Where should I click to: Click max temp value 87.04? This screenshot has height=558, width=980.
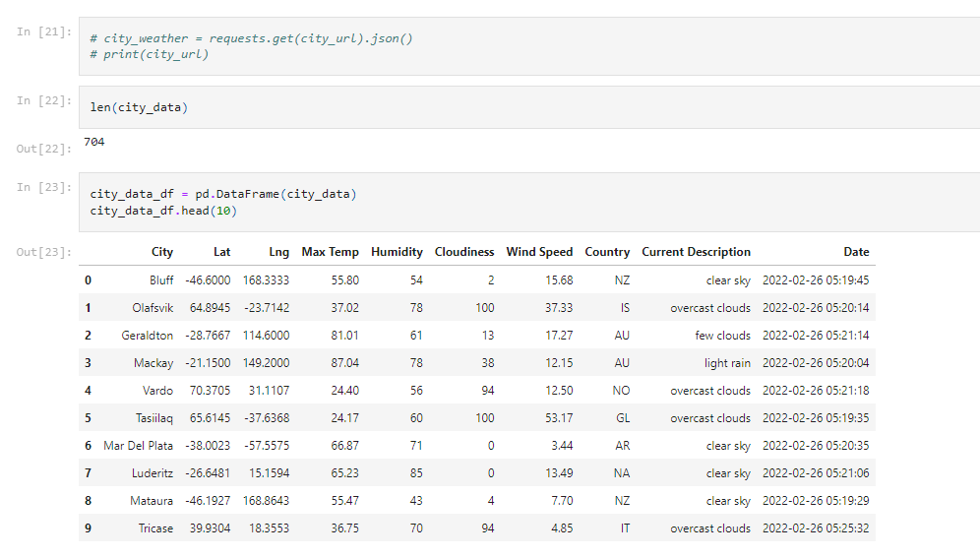345,363
